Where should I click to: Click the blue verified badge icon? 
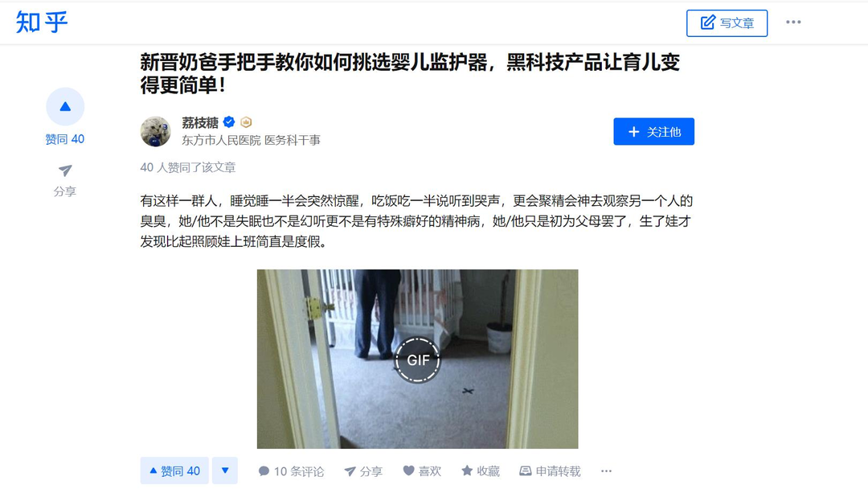pyautogui.click(x=228, y=121)
